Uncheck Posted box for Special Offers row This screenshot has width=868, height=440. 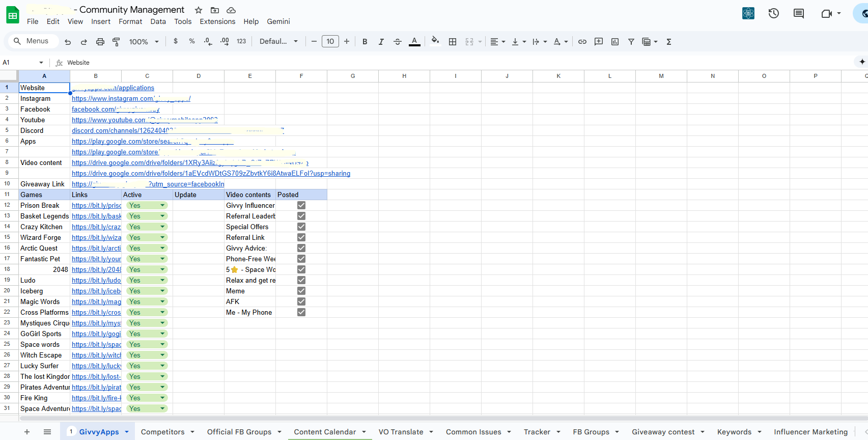click(x=301, y=227)
